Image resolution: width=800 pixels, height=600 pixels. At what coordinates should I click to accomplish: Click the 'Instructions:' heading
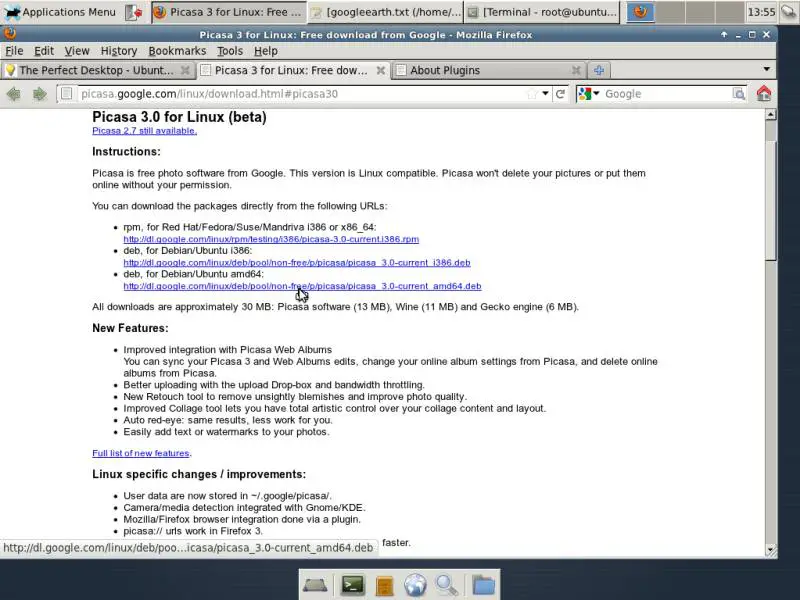(x=127, y=152)
